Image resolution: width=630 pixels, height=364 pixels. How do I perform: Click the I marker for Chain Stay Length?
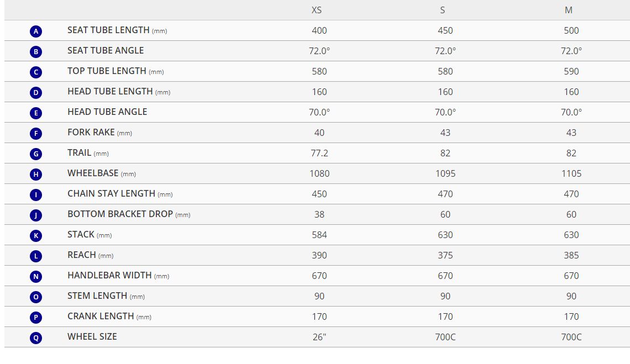(x=36, y=194)
